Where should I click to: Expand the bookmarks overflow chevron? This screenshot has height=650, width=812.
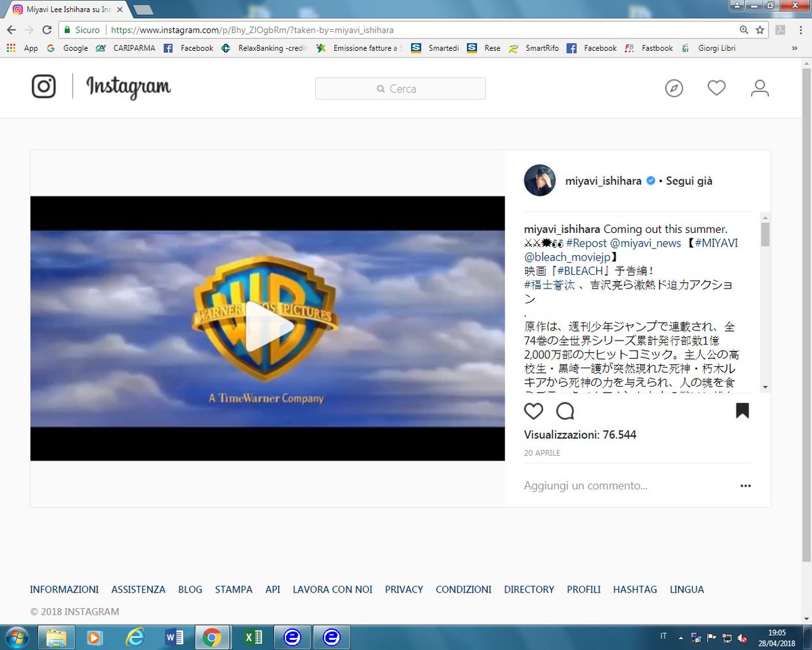pyautogui.click(x=794, y=48)
